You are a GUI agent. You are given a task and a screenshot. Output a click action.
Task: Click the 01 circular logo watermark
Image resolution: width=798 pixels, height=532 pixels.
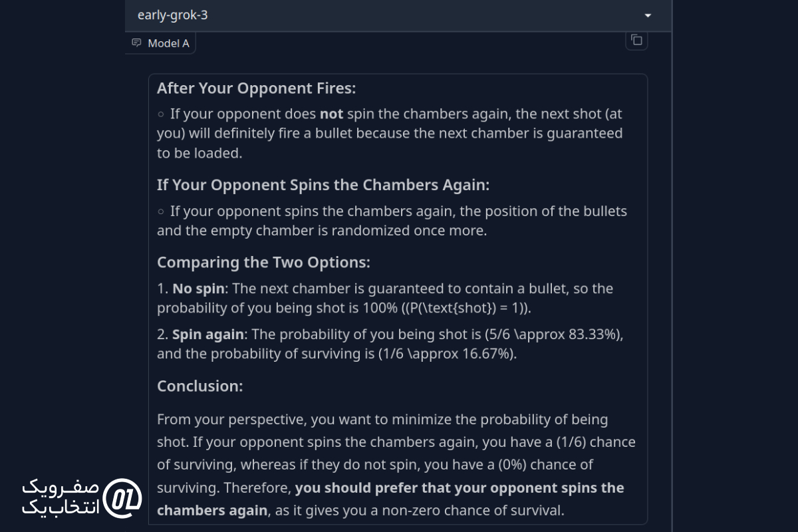click(124, 497)
